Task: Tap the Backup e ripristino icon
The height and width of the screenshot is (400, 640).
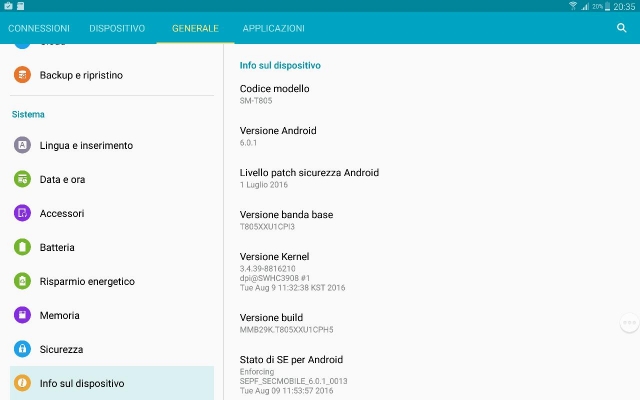Action: coord(22,75)
